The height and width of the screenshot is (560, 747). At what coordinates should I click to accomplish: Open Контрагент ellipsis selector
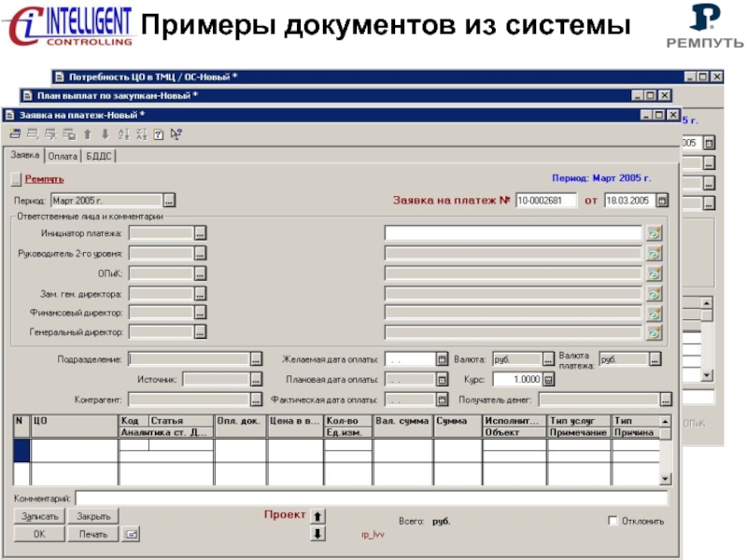point(256,399)
